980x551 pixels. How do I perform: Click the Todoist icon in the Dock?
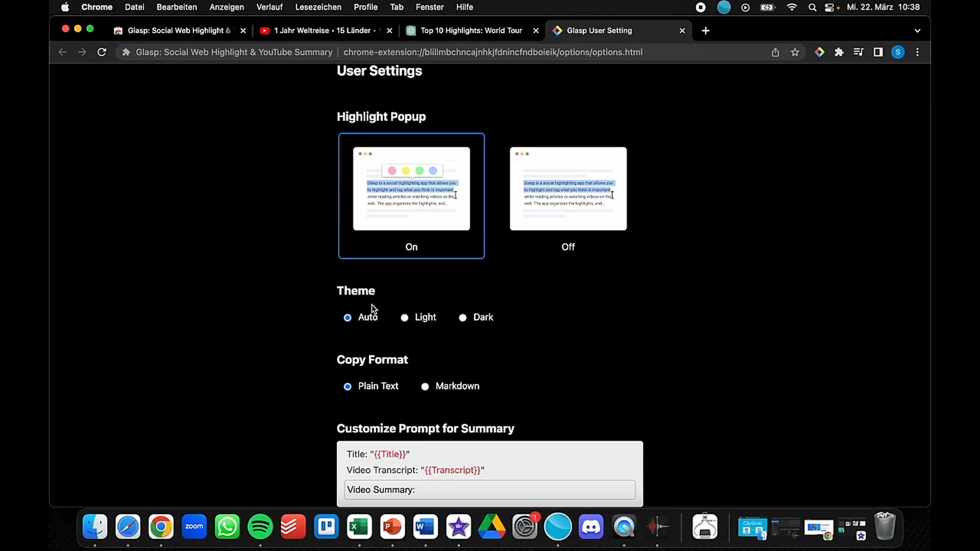point(293,527)
